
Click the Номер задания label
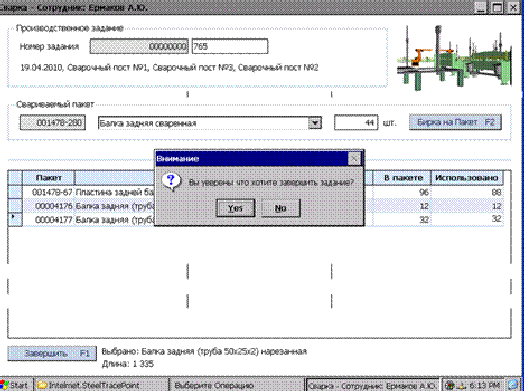click(49, 46)
